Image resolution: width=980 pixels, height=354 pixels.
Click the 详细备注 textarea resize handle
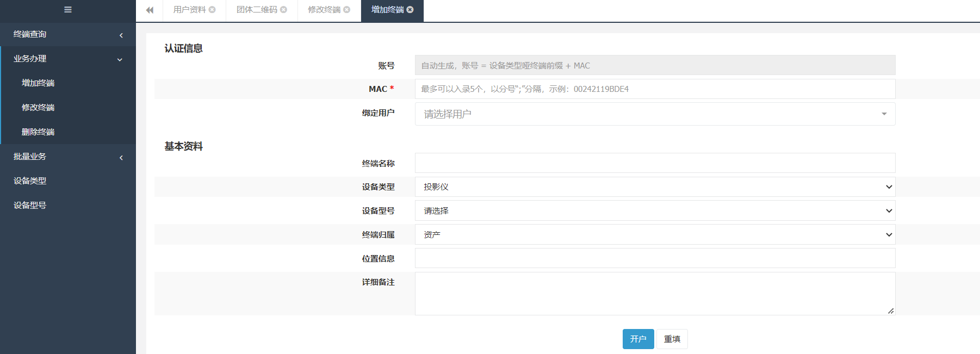click(x=890, y=311)
